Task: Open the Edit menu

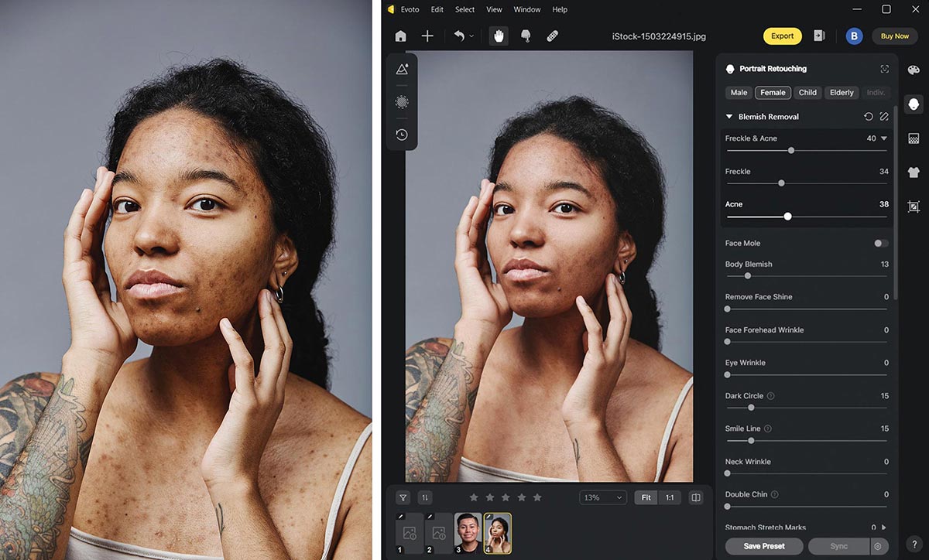Action: click(437, 9)
